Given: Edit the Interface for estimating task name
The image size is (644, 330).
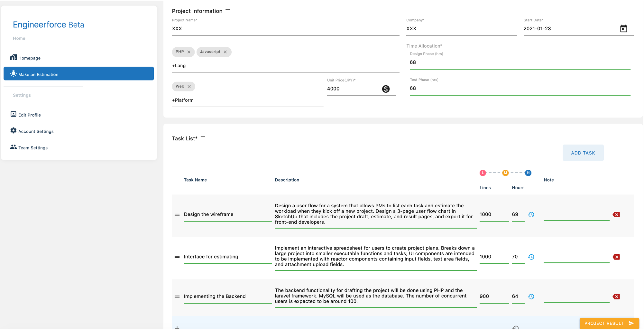Looking at the screenshot, I should pyautogui.click(x=228, y=257).
